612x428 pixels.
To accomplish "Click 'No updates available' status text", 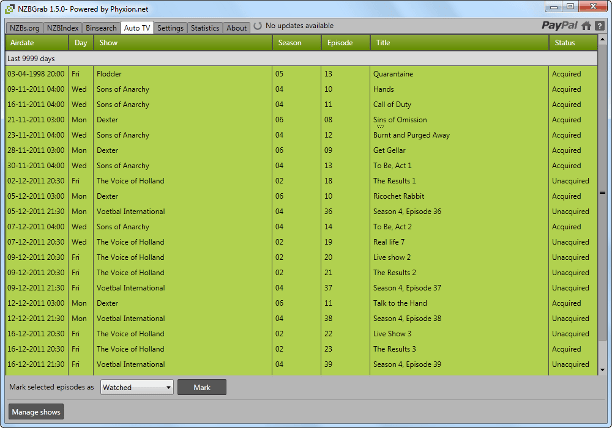I will 299,26.
